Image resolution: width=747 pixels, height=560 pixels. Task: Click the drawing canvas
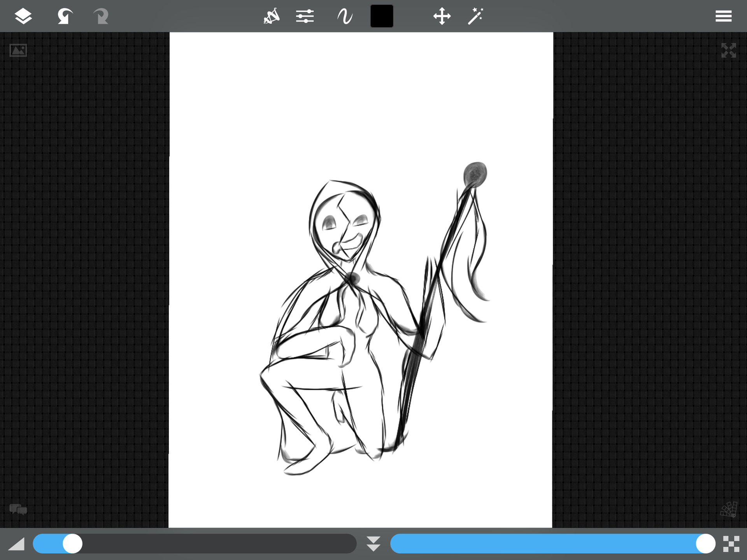click(x=361, y=280)
